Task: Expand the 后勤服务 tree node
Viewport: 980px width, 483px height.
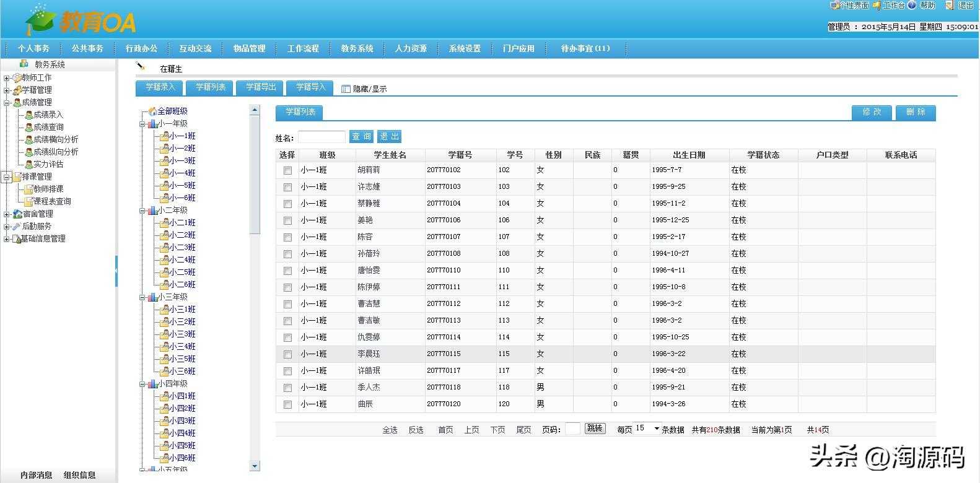Action: [7, 227]
